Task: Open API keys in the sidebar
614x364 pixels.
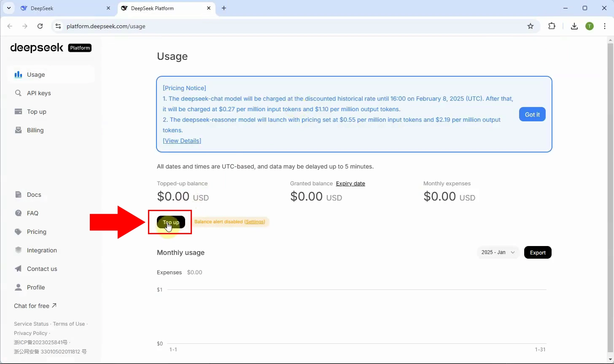Action: [51, 93]
